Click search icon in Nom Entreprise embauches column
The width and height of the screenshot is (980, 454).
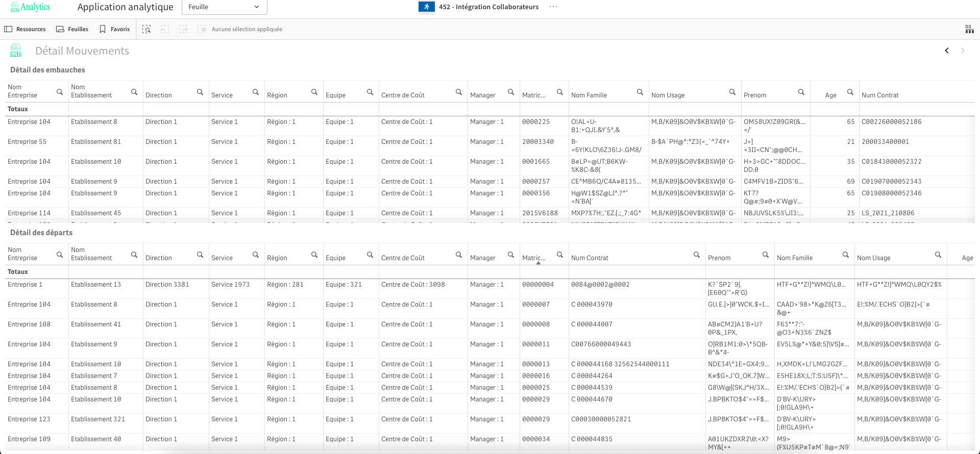click(60, 92)
